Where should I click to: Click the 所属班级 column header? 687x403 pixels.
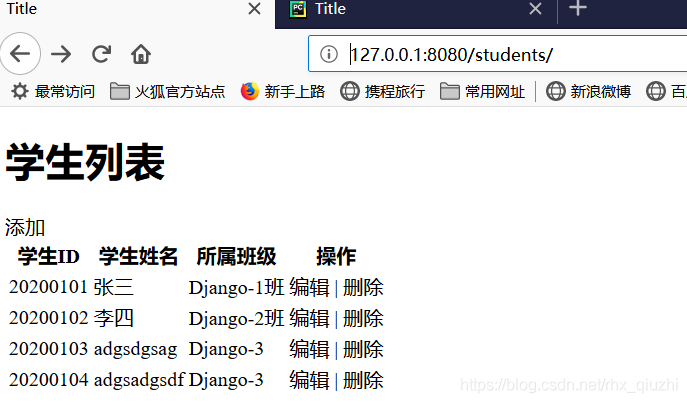click(237, 256)
